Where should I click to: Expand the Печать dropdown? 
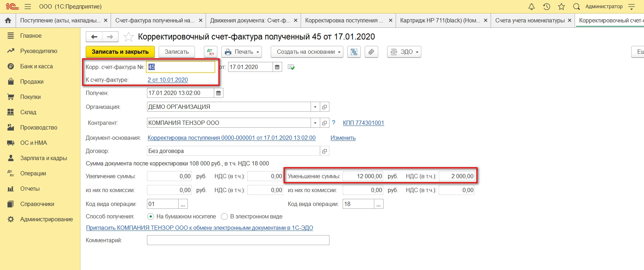(242, 52)
